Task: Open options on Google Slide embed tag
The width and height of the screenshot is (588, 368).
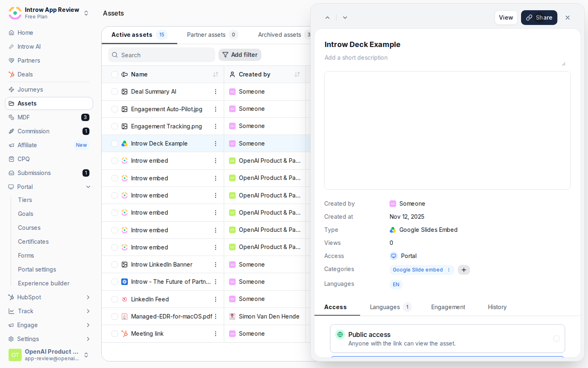Action: coord(449,270)
